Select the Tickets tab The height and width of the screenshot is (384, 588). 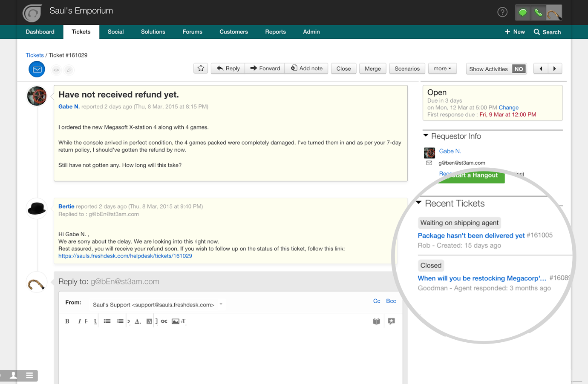point(81,32)
